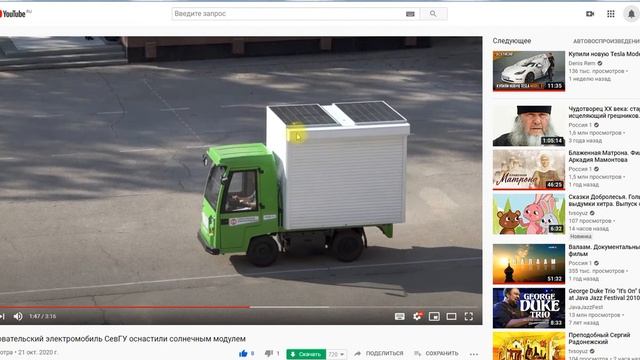Click the 1:47 / 3:16 time display

(x=43, y=316)
